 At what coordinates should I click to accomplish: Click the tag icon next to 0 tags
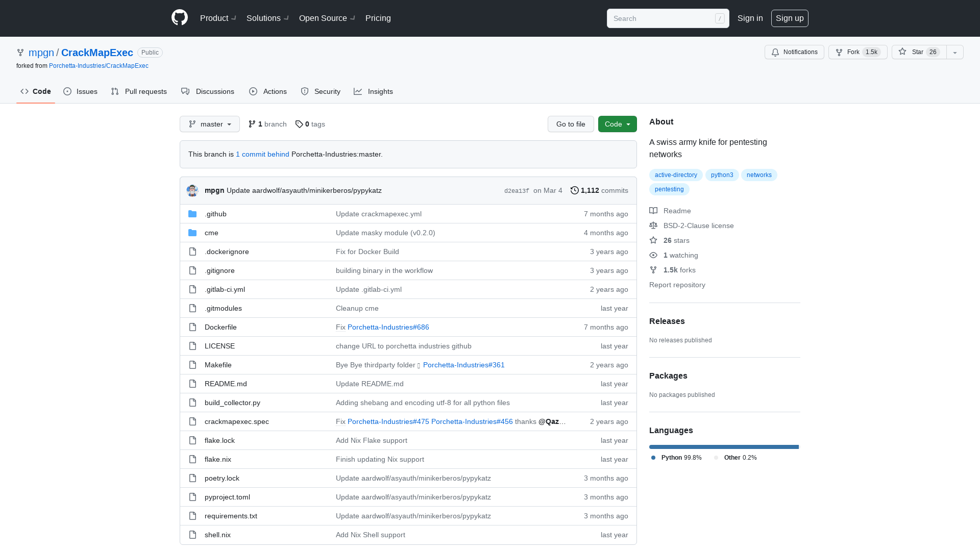[x=299, y=124]
